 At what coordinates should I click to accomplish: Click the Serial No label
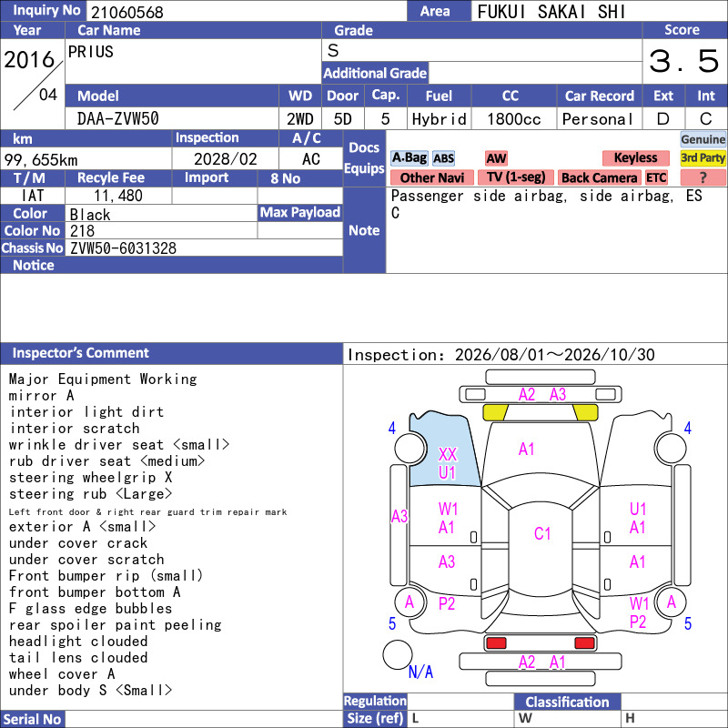point(32,720)
